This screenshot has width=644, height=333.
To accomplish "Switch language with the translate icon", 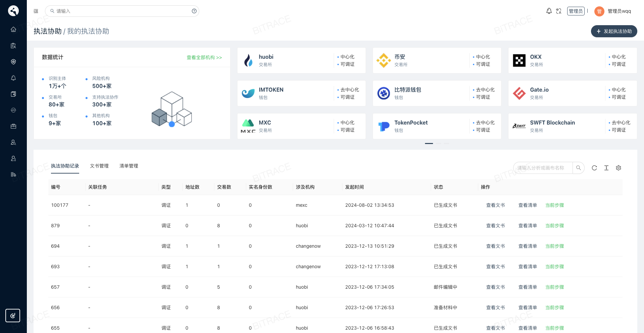I will click(x=558, y=11).
